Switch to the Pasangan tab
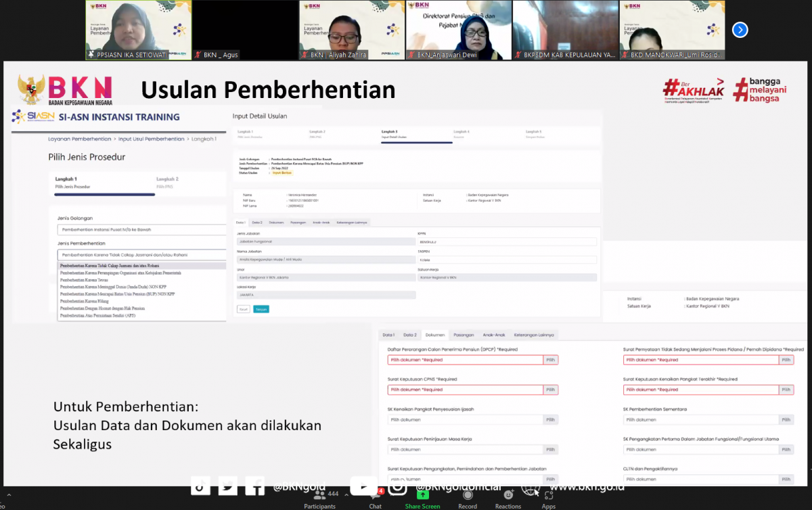Viewport: 812px width, 510px height. tap(463, 335)
